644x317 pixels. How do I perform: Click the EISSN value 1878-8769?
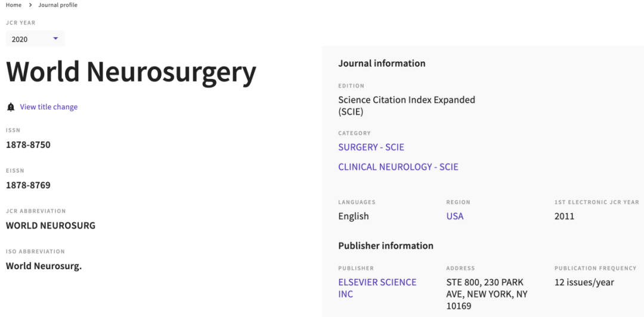(29, 186)
